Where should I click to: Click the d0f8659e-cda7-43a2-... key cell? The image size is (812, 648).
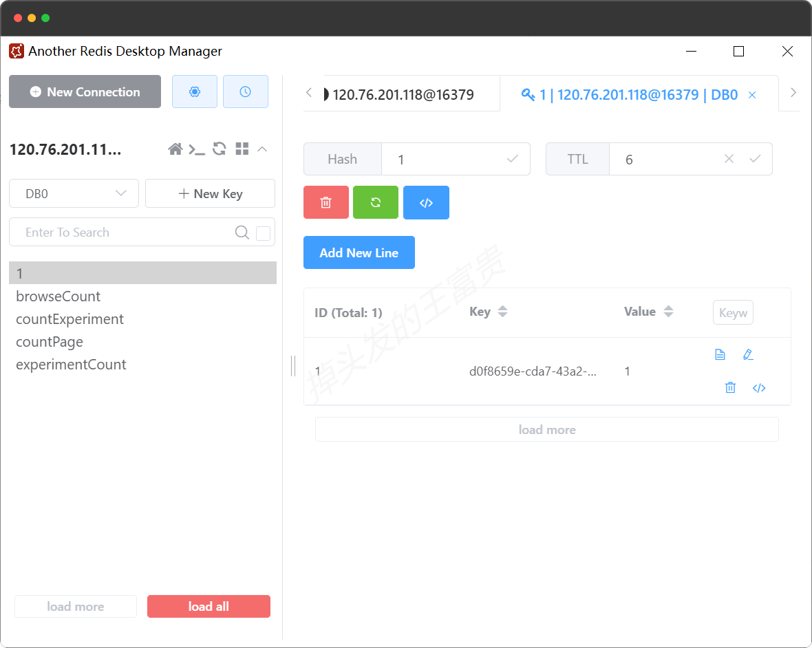[533, 371]
